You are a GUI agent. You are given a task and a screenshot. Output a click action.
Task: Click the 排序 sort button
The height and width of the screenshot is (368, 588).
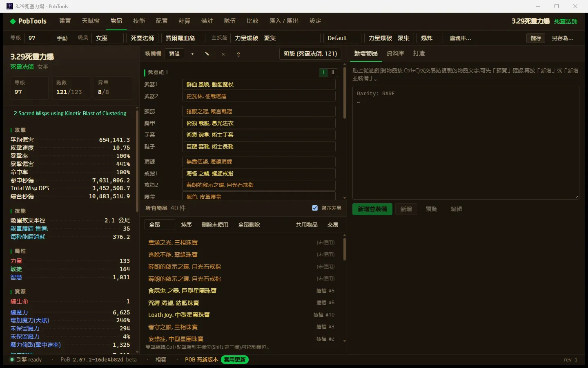pyautogui.click(x=186, y=225)
